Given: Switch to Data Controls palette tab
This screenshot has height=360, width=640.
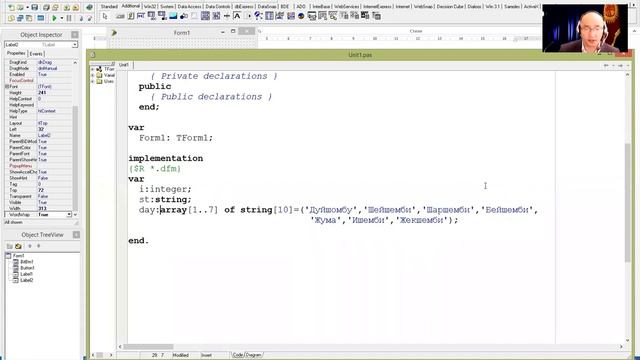Looking at the screenshot, I should pyautogui.click(x=218, y=7).
